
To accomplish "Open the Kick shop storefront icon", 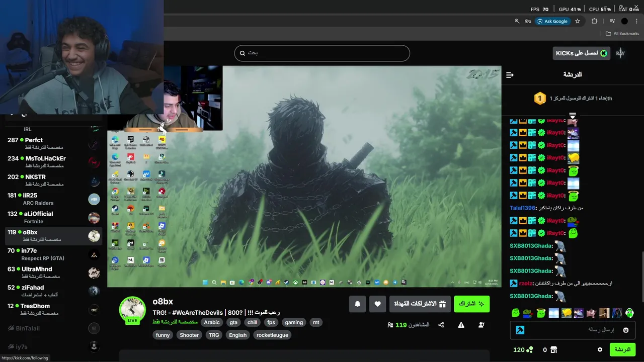I will pyautogui.click(x=553, y=349).
